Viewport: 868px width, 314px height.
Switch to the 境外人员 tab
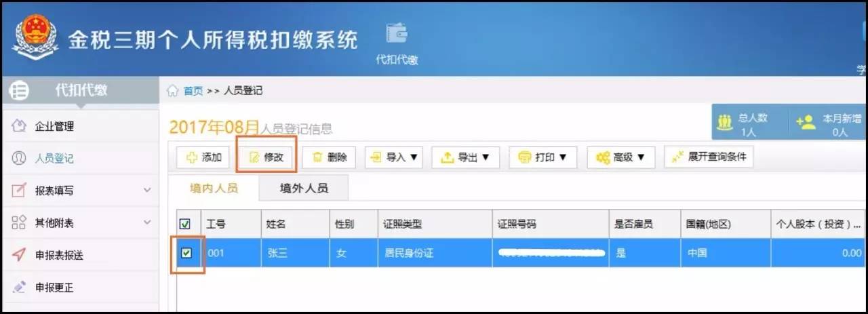[x=304, y=189]
